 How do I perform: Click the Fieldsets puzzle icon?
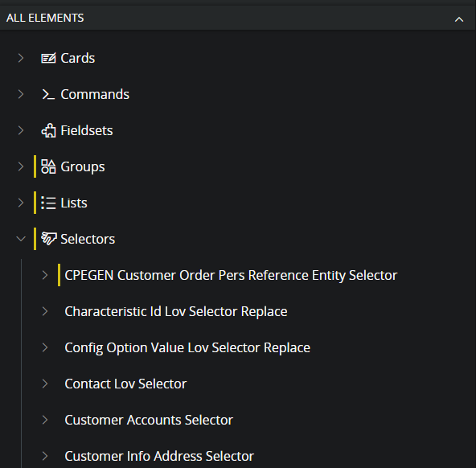48,130
